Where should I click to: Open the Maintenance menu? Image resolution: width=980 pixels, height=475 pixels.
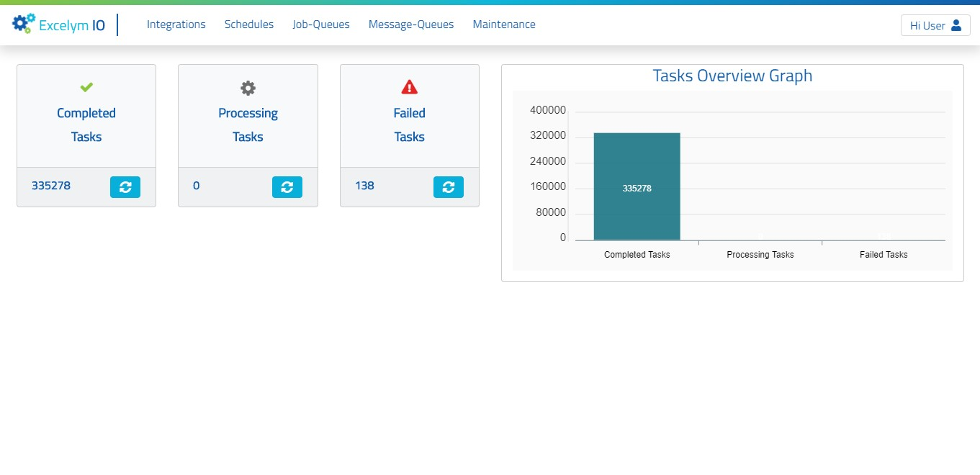[x=504, y=24]
